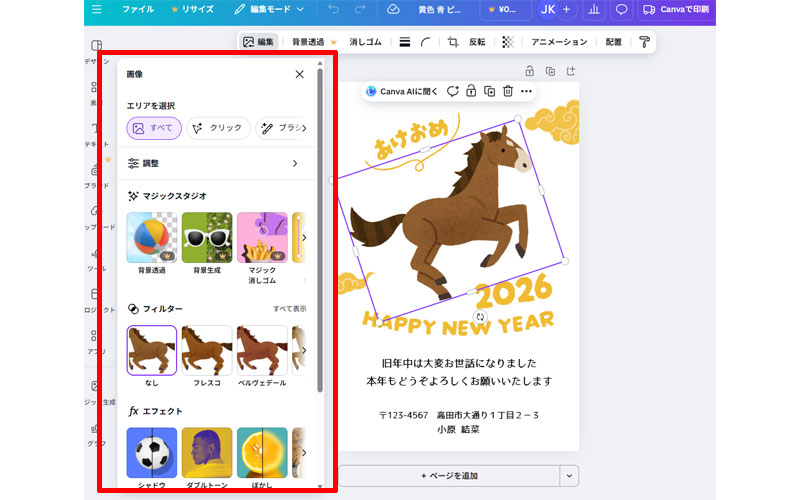Open the analytics bar chart icon

pyautogui.click(x=594, y=9)
